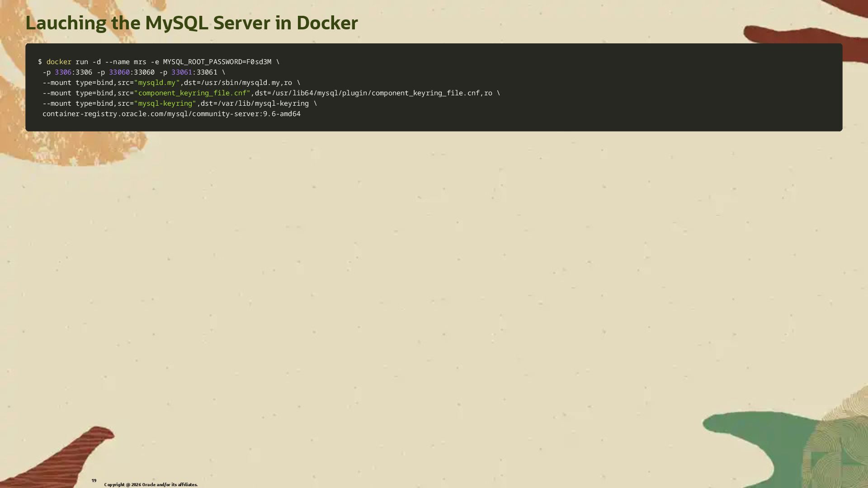Click the '--name mrs' option text
Image resolution: width=868 pixels, height=488 pixels.
coord(125,62)
